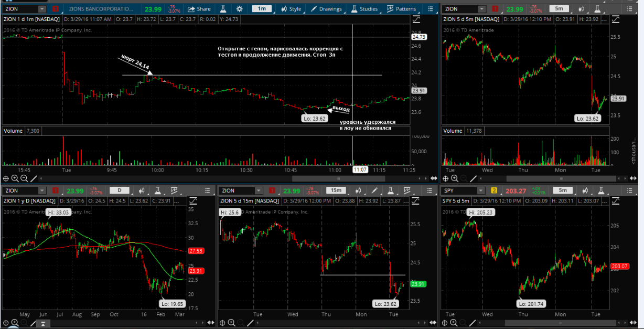This screenshot has width=644, height=329.
Task: Zoom out on the 1-minute ZION chart
Action: pos(23,178)
